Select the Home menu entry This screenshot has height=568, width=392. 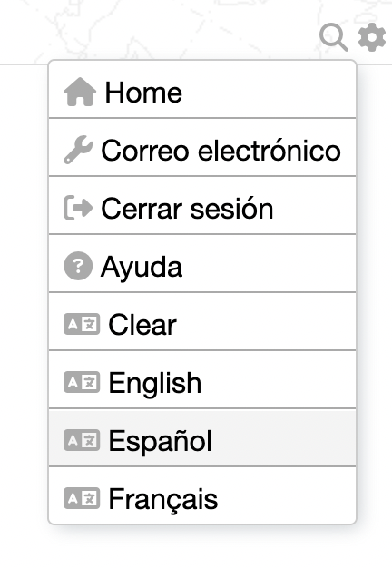click(x=202, y=90)
